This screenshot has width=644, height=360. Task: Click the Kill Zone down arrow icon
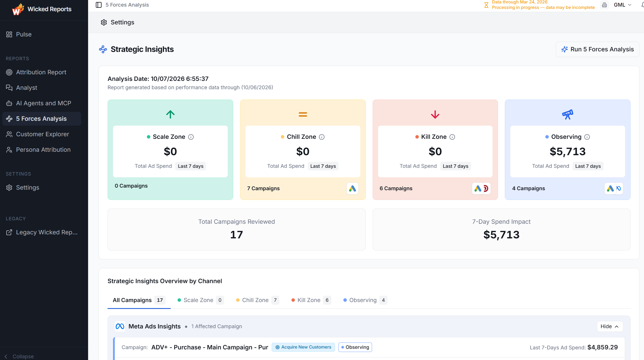(x=435, y=114)
